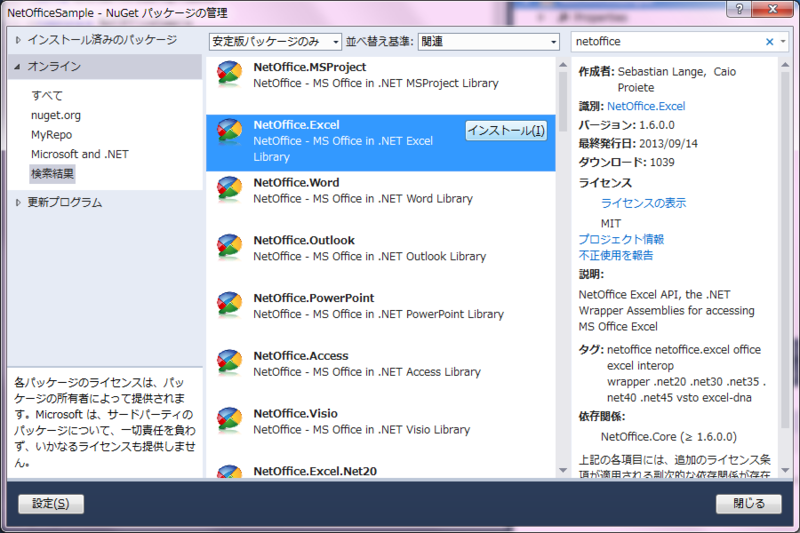Click details pane scrollbar down arrow
The image size is (800, 533).
point(785,470)
